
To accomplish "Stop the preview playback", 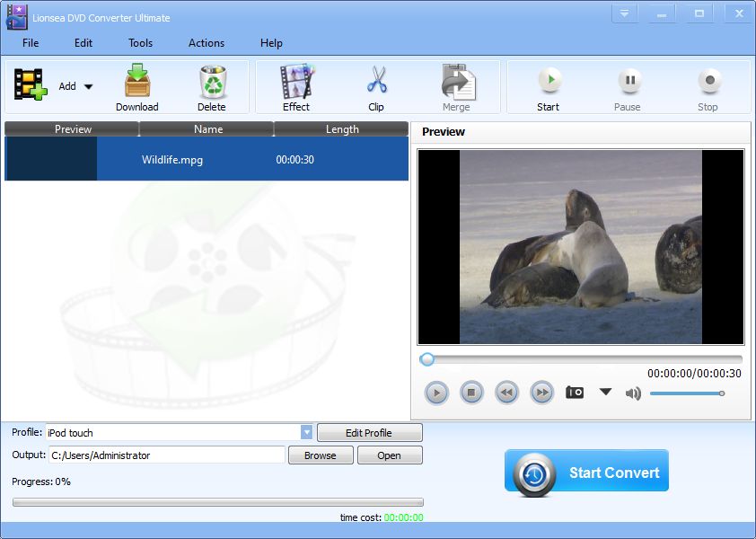I will pyautogui.click(x=471, y=393).
